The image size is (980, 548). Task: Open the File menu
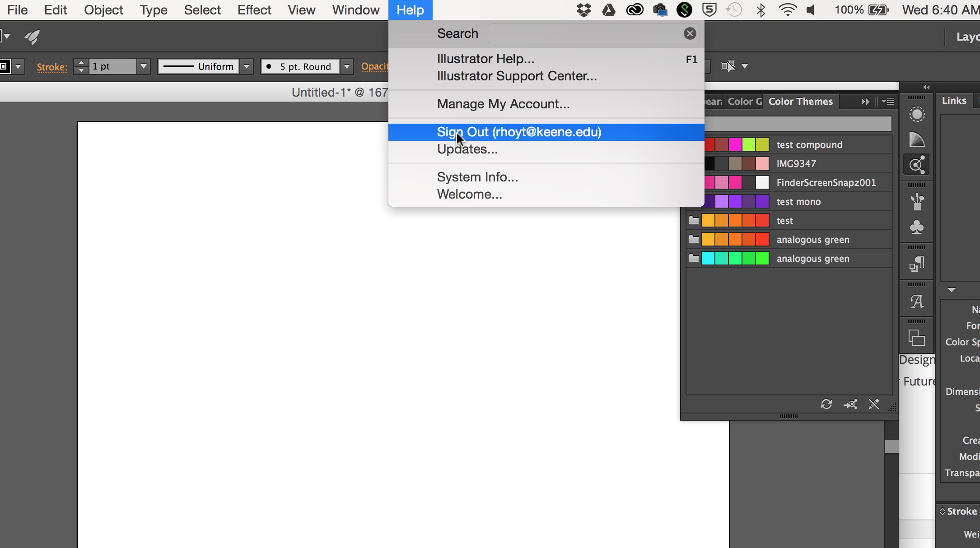point(17,10)
